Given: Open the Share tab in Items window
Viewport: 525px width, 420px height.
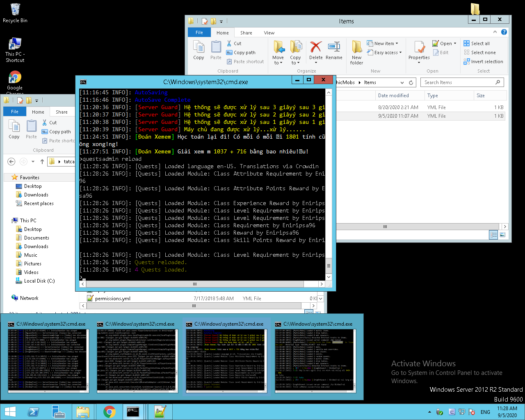Looking at the screenshot, I should tap(246, 33).
